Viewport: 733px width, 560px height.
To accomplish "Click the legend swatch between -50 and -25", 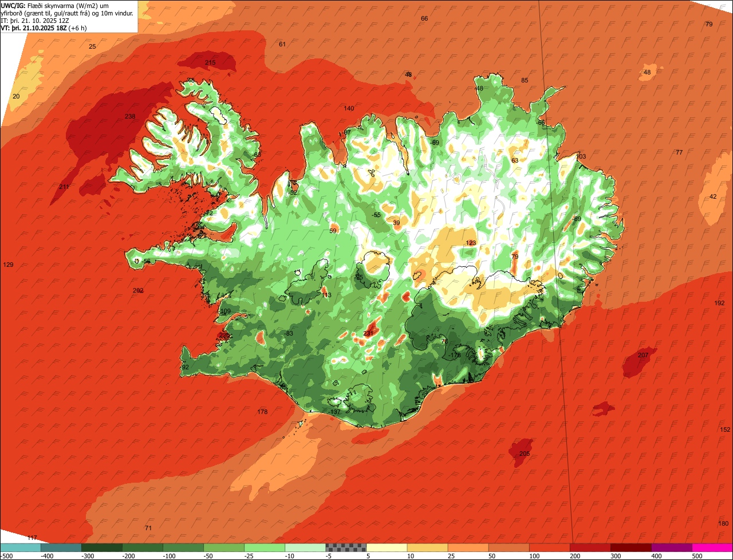I will (224, 547).
